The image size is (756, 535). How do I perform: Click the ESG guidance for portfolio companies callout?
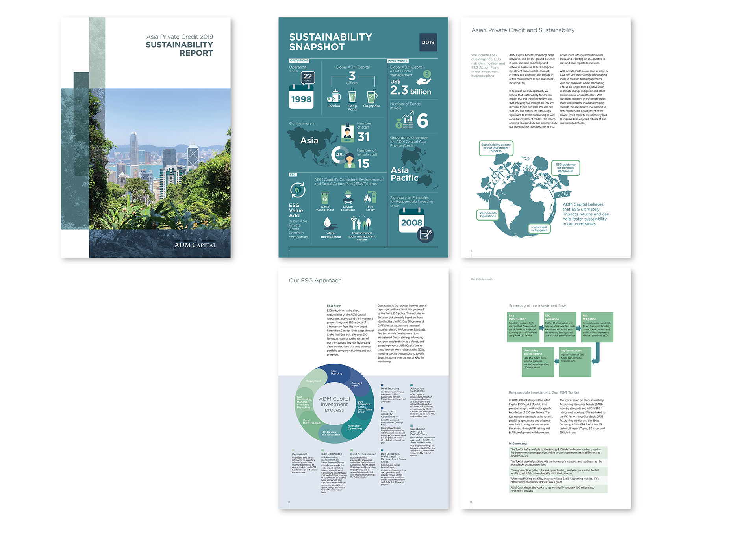click(x=565, y=168)
